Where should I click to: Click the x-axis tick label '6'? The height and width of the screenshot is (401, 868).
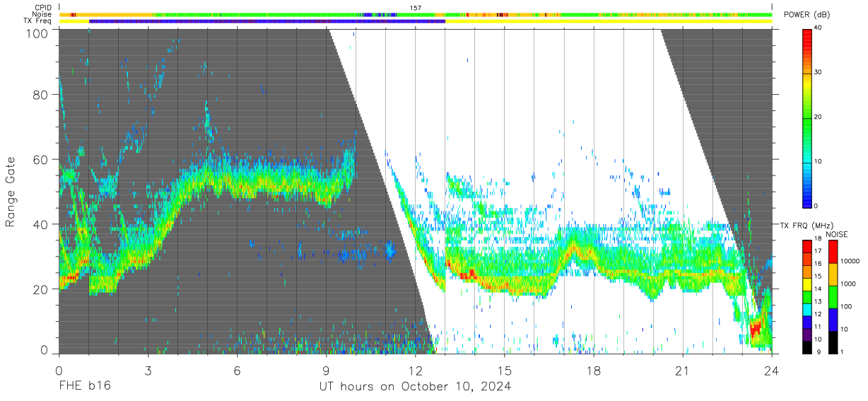click(237, 371)
